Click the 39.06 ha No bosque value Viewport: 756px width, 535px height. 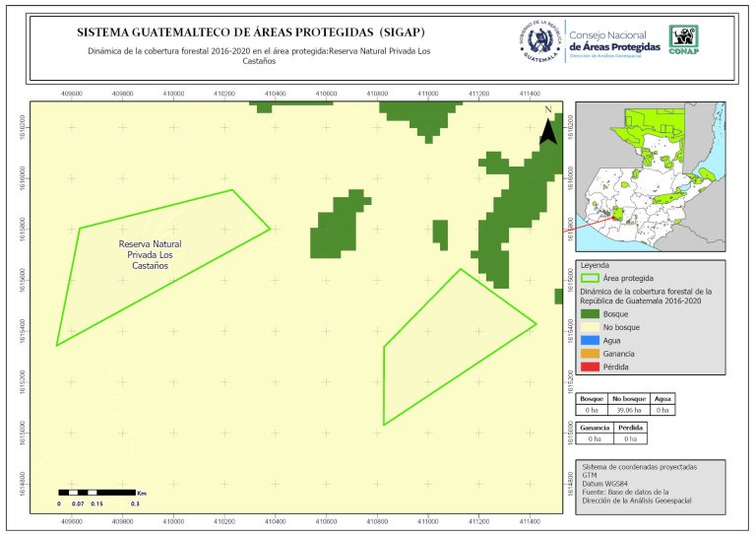[x=629, y=409]
